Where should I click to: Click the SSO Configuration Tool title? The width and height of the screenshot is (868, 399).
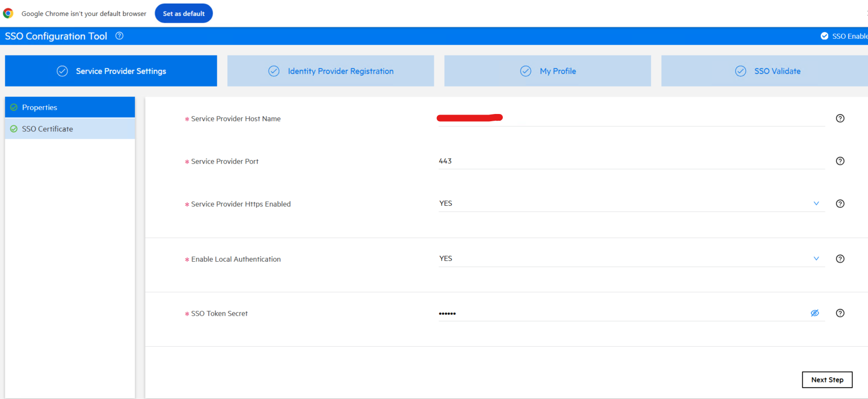[56, 36]
